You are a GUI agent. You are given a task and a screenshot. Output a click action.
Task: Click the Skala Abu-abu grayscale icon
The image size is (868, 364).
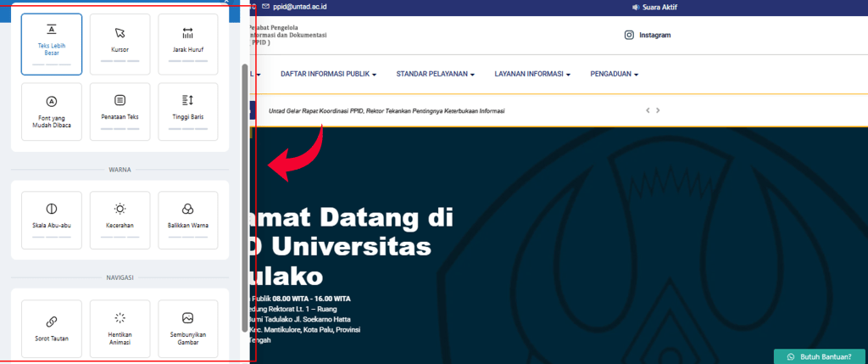pyautogui.click(x=52, y=209)
